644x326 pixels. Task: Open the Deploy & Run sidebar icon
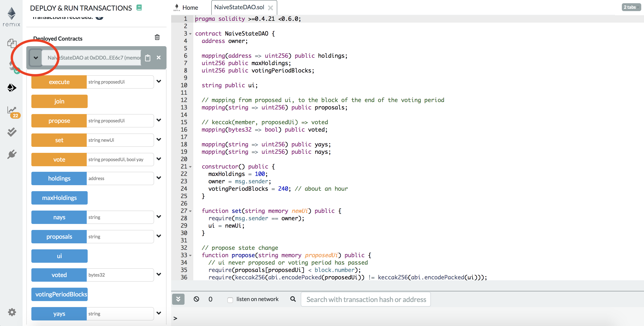(12, 88)
